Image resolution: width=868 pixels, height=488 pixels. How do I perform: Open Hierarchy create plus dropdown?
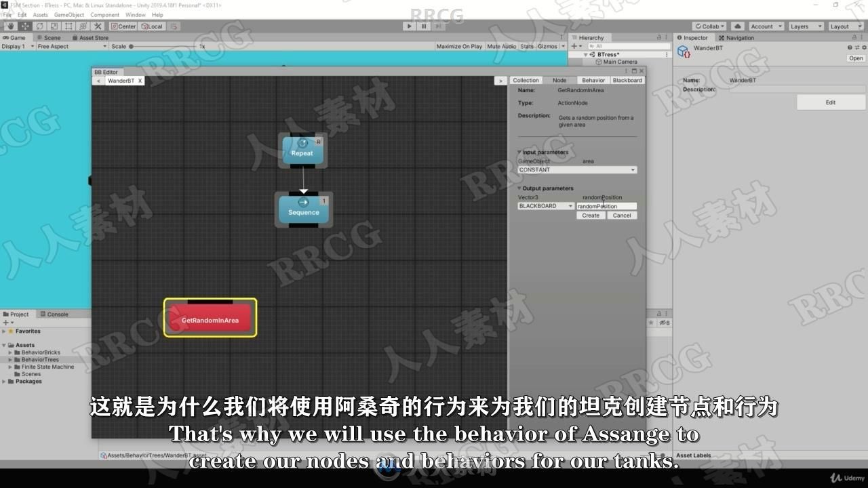(x=576, y=46)
